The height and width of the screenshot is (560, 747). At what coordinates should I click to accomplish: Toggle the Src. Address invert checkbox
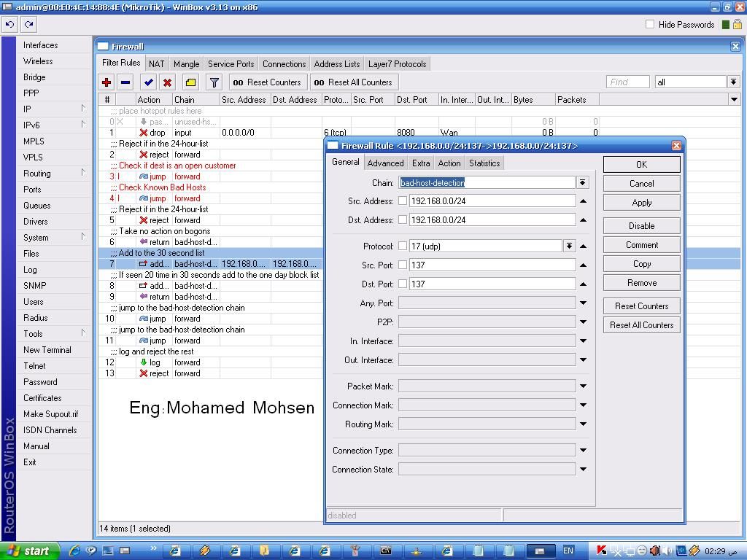click(403, 201)
